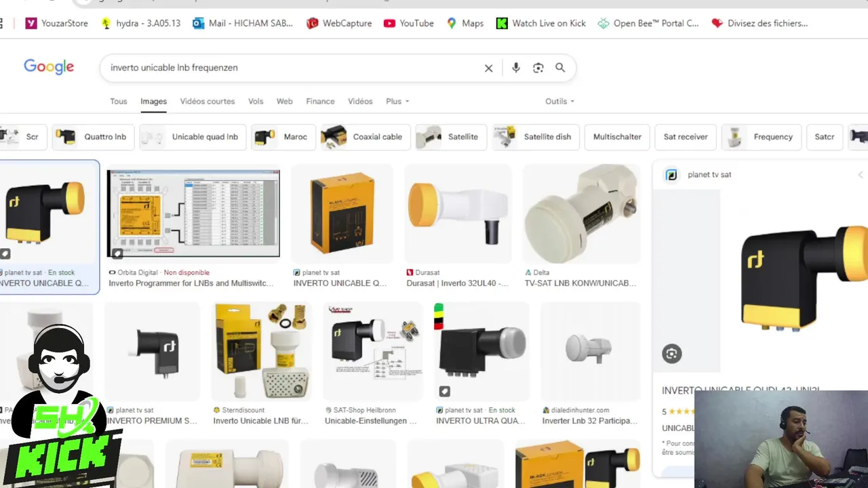The width and height of the screenshot is (868, 488).
Task: Open the Orbita Digital source link
Action: pos(138,272)
